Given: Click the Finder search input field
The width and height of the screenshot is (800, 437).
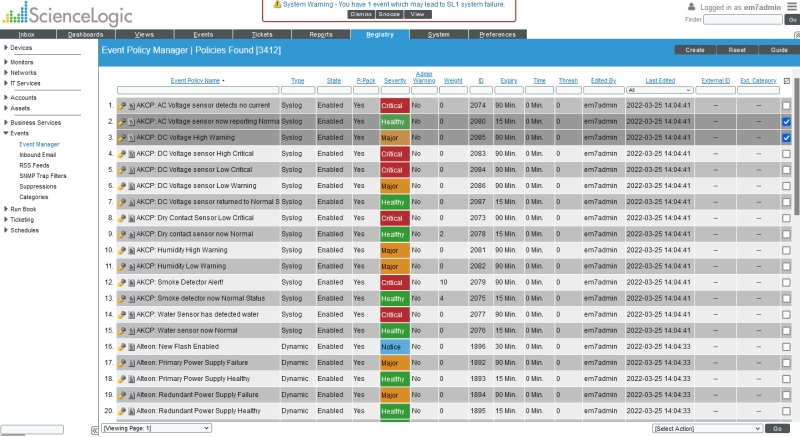Looking at the screenshot, I should point(742,19).
